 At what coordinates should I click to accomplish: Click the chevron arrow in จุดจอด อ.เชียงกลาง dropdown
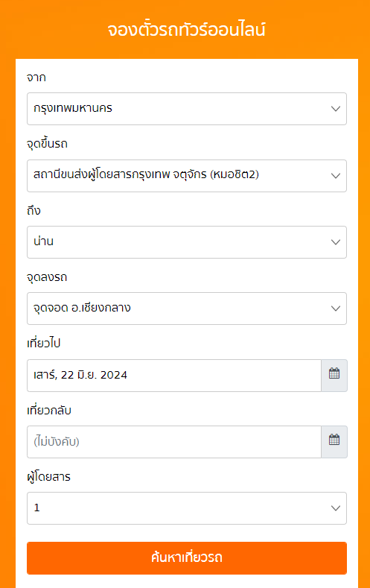(336, 309)
